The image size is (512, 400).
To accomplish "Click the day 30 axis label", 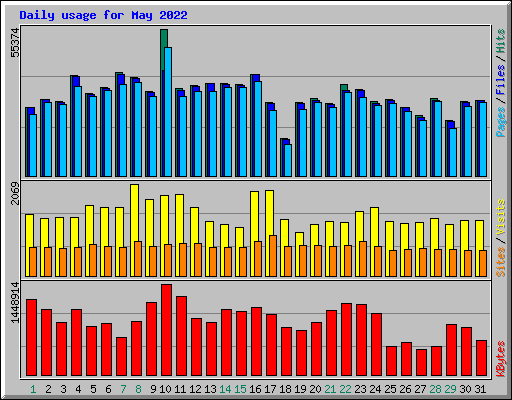I will pyautogui.click(x=466, y=389).
